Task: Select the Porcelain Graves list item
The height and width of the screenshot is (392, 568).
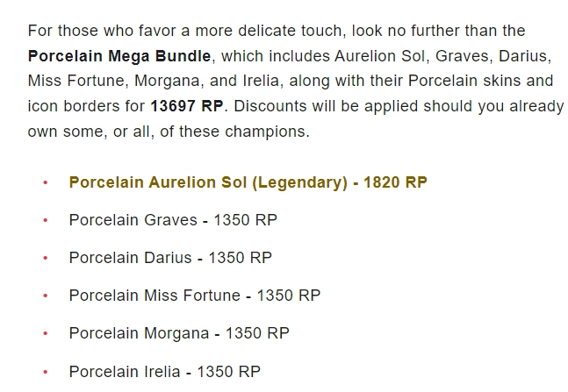Action: [133, 220]
